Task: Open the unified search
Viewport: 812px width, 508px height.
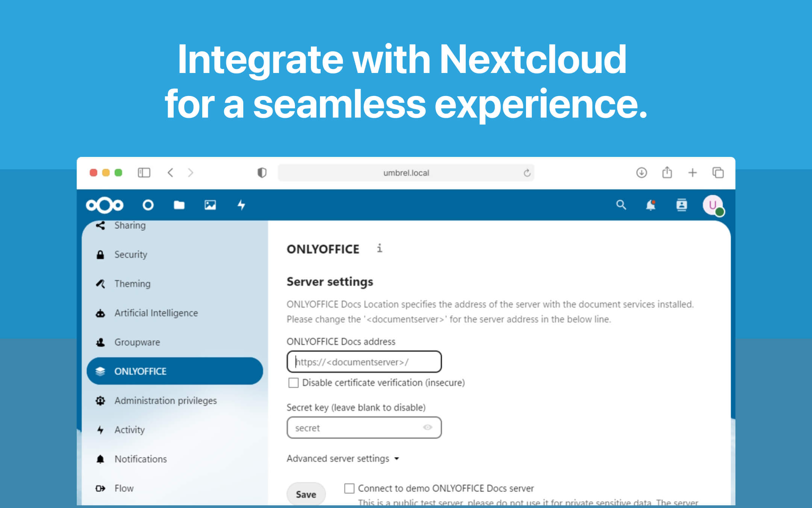Action: 621,205
